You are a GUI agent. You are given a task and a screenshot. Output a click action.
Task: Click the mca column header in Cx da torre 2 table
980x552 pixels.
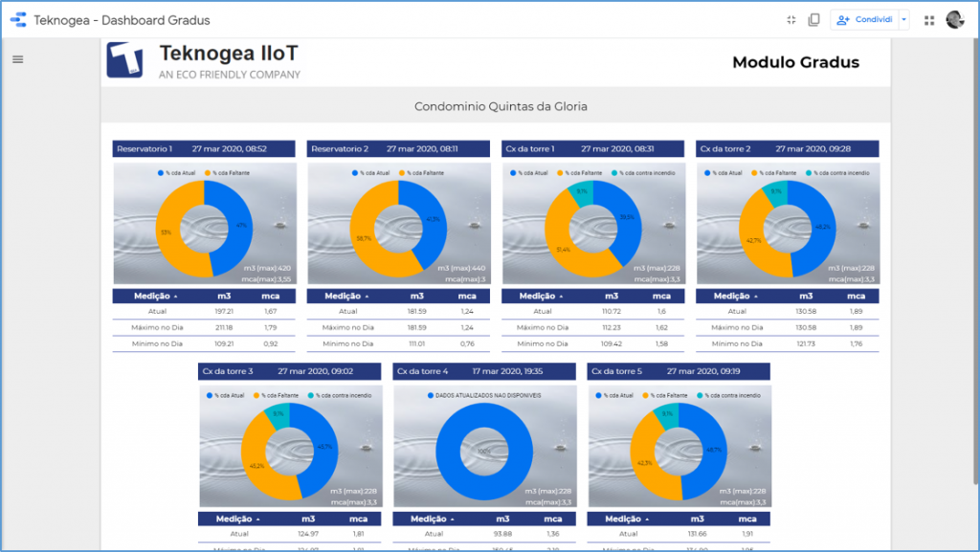tap(856, 296)
